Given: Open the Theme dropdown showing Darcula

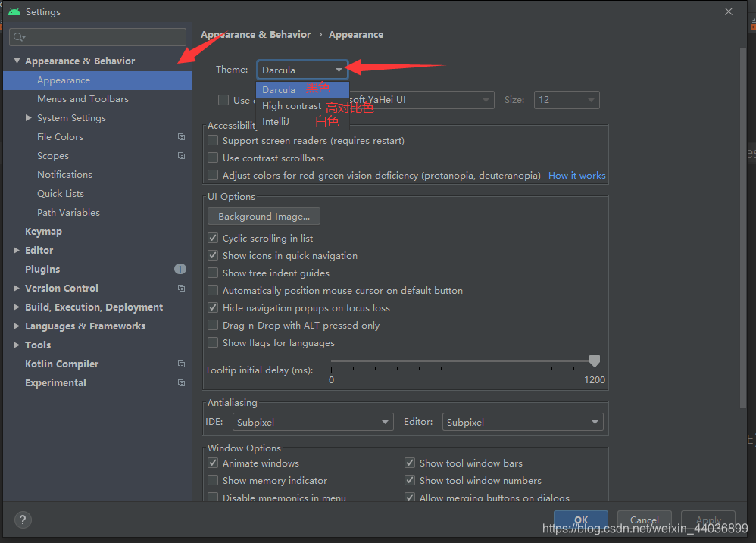Looking at the screenshot, I should (x=302, y=70).
